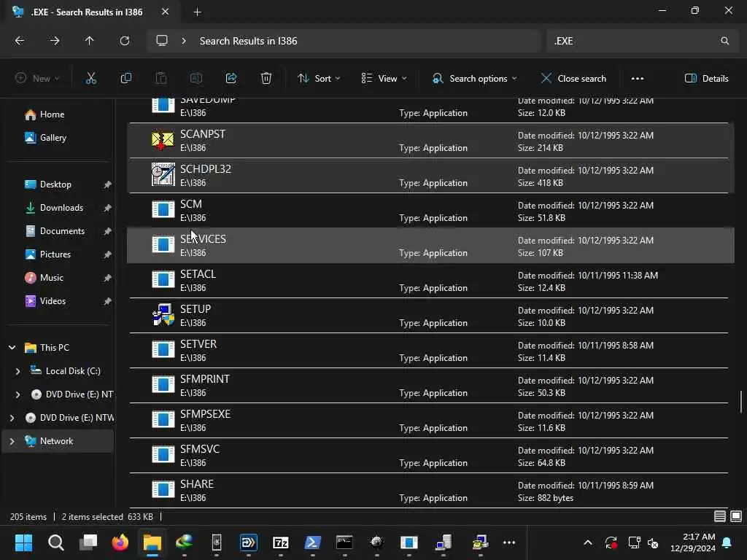The image size is (747, 560).
Task: Expand Local Disk (C:) in the tree
Action: point(18,371)
